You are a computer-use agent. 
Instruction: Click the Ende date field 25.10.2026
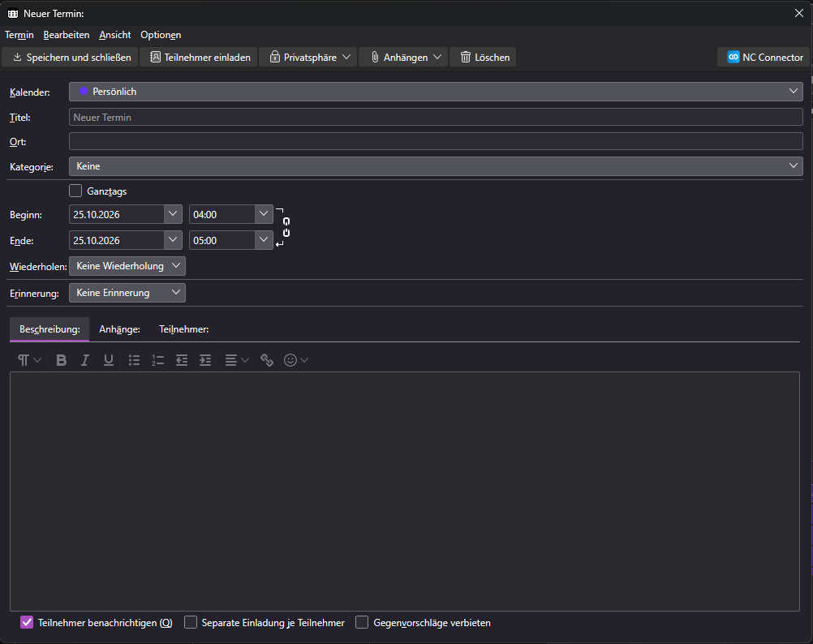[117, 240]
